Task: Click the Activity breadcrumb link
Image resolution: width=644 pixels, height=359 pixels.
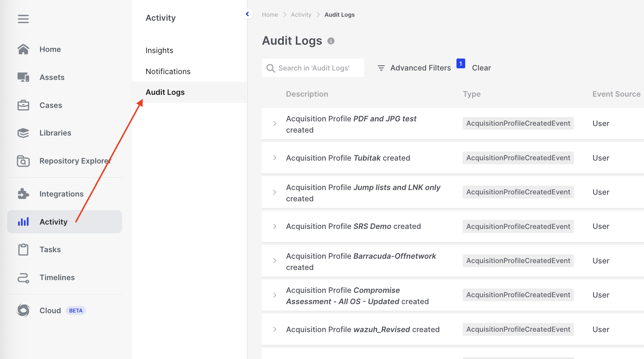Action: [301, 15]
